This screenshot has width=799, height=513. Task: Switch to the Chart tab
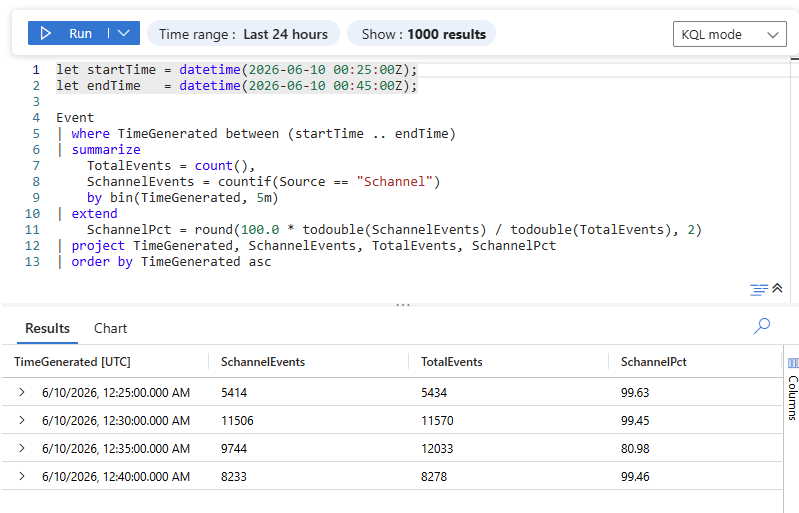(110, 329)
